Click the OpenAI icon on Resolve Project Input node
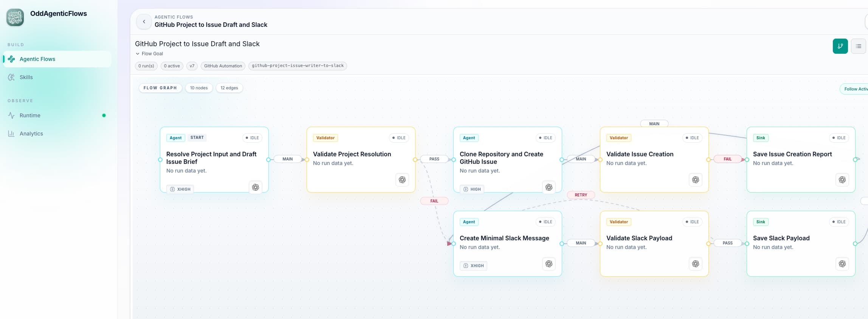Viewport: 868px width, 319px height. [256, 187]
